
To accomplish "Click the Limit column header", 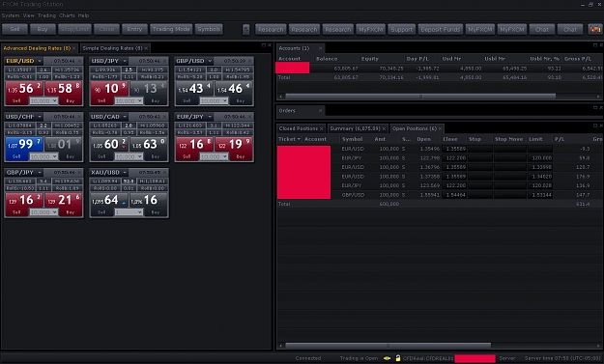I will 535,139.
